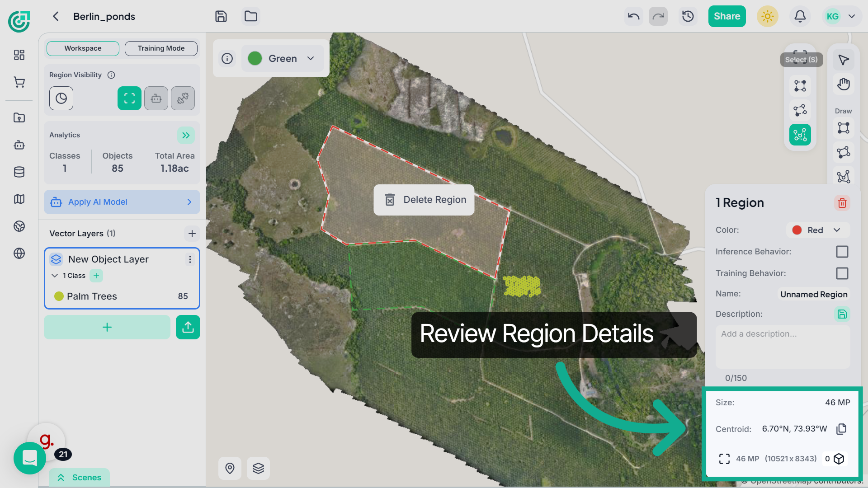Select the pan hand tool
The image size is (868, 488).
click(844, 84)
